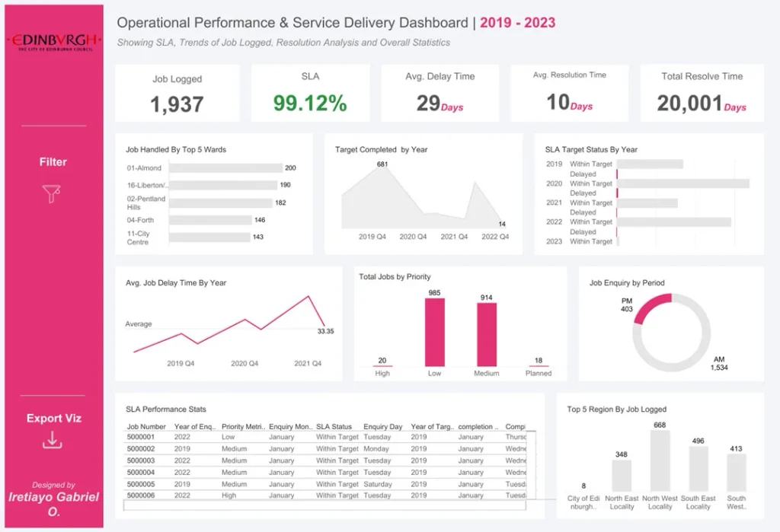780x532 pixels.
Task: Click the Total Resolve Time 20,001 value
Action: point(689,103)
